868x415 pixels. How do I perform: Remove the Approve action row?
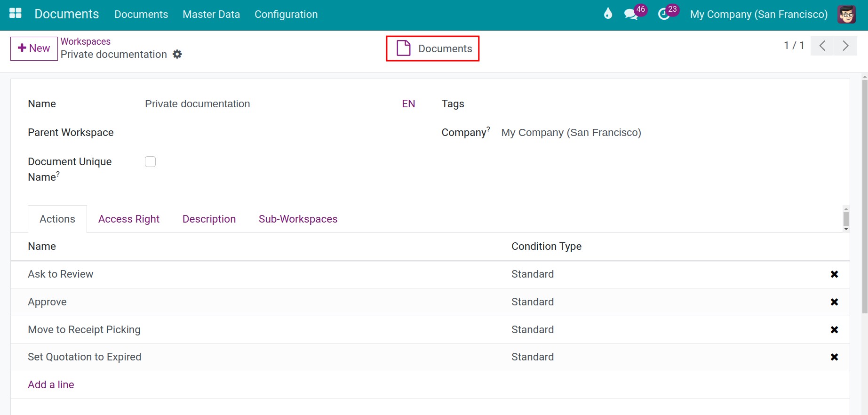pyautogui.click(x=834, y=302)
